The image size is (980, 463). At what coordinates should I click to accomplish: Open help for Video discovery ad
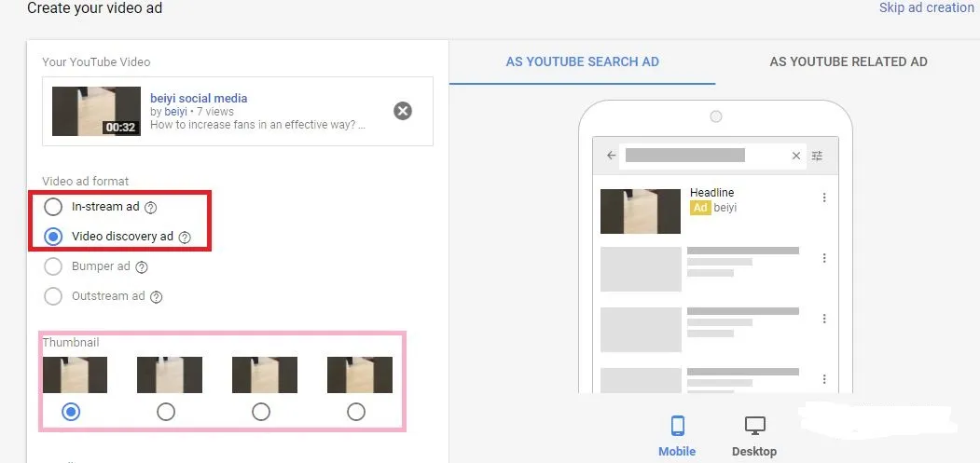185,237
